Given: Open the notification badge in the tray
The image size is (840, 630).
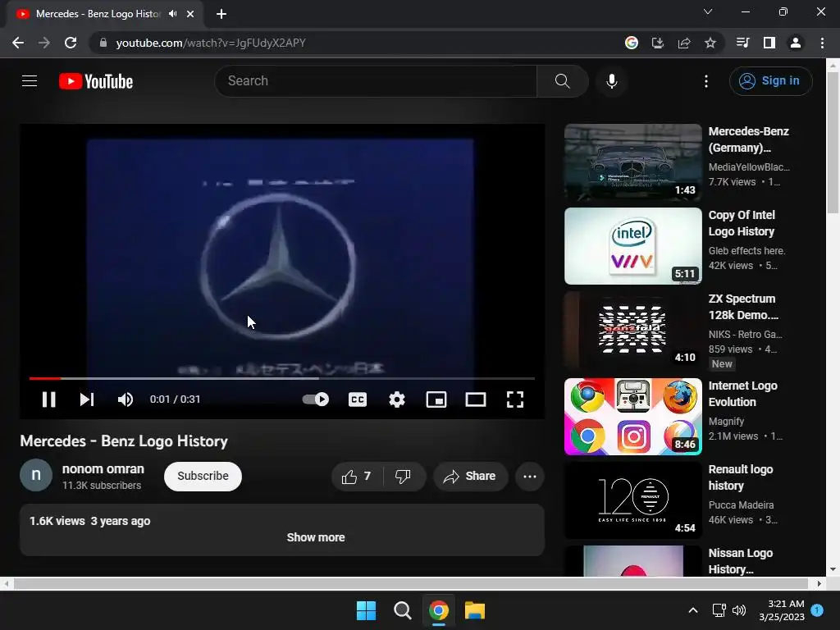Looking at the screenshot, I should [817, 609].
